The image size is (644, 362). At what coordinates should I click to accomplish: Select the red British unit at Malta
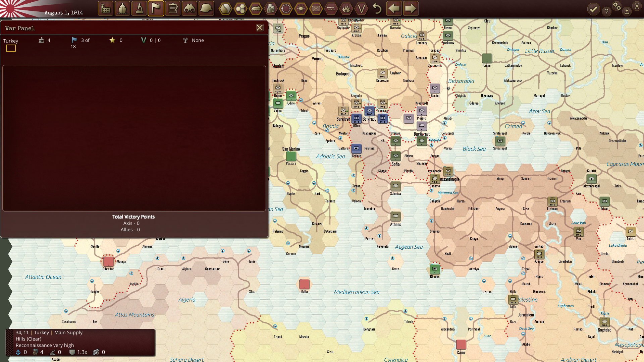[304, 284]
